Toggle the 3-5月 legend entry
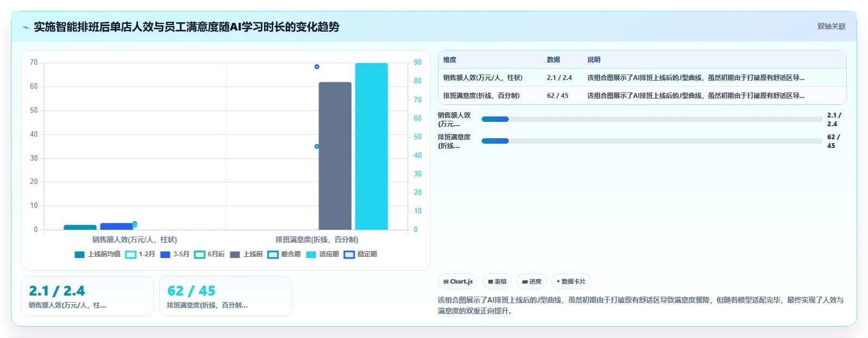Image resolution: width=868 pixels, height=338 pixels. [x=174, y=254]
